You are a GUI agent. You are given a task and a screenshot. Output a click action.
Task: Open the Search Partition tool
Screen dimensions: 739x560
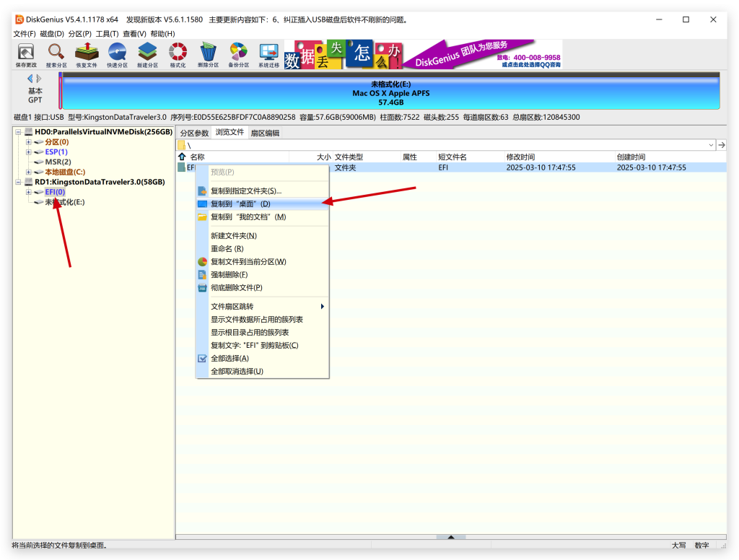(x=56, y=55)
